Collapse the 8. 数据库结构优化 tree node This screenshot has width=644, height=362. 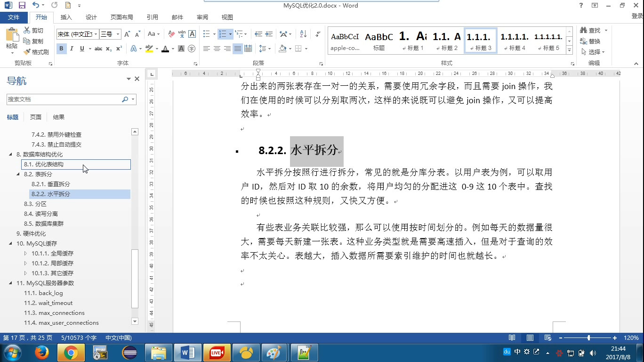[x=11, y=155]
